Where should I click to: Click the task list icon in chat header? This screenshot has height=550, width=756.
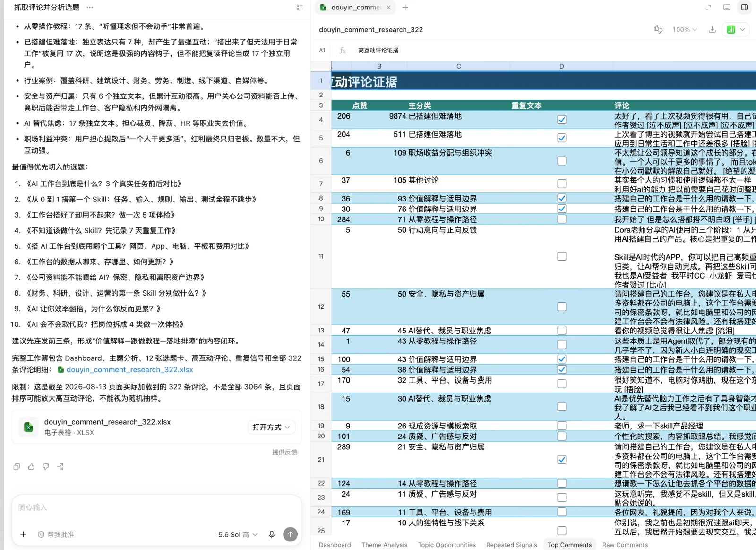tap(300, 8)
